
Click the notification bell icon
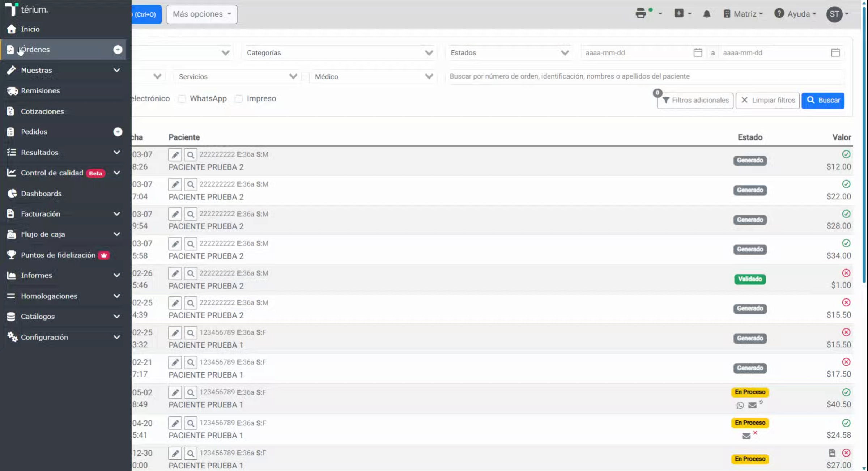707,14
